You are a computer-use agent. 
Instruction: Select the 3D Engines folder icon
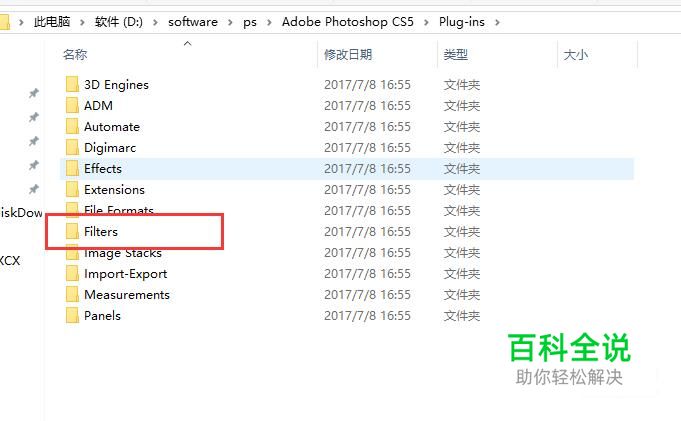point(72,84)
